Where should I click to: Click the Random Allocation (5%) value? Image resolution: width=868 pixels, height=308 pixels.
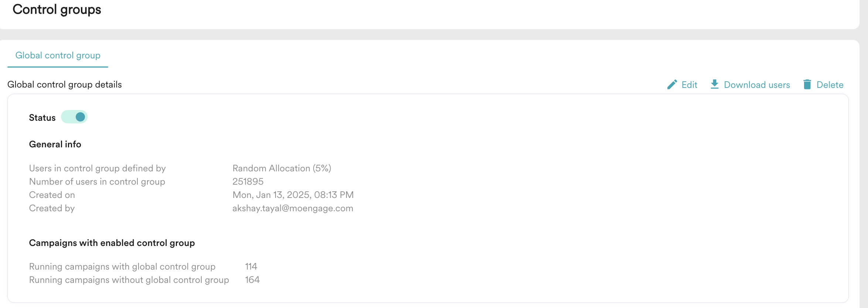[x=282, y=168]
